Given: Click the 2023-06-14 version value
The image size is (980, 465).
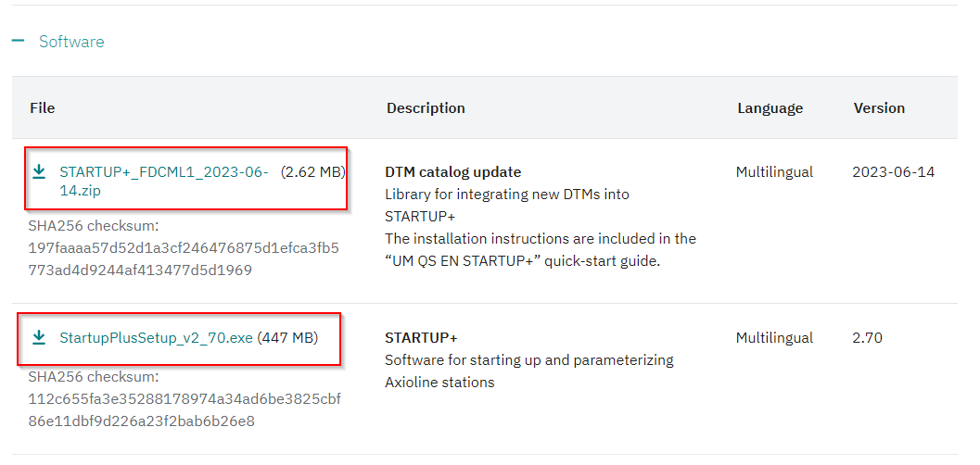Looking at the screenshot, I should [893, 171].
